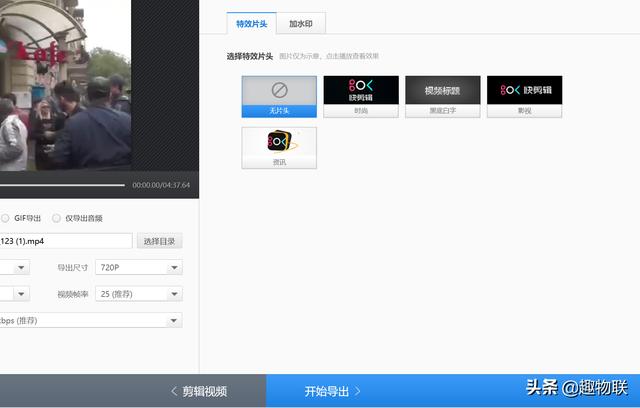Pick the 黑底白字 intro effect thumbnail
This screenshot has height=408, width=640.
[443, 96]
